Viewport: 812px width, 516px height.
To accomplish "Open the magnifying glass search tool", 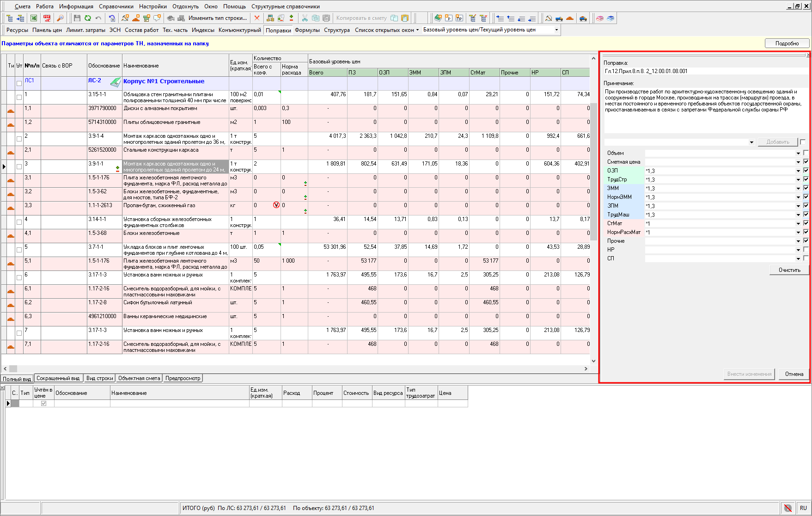I will coord(60,18).
